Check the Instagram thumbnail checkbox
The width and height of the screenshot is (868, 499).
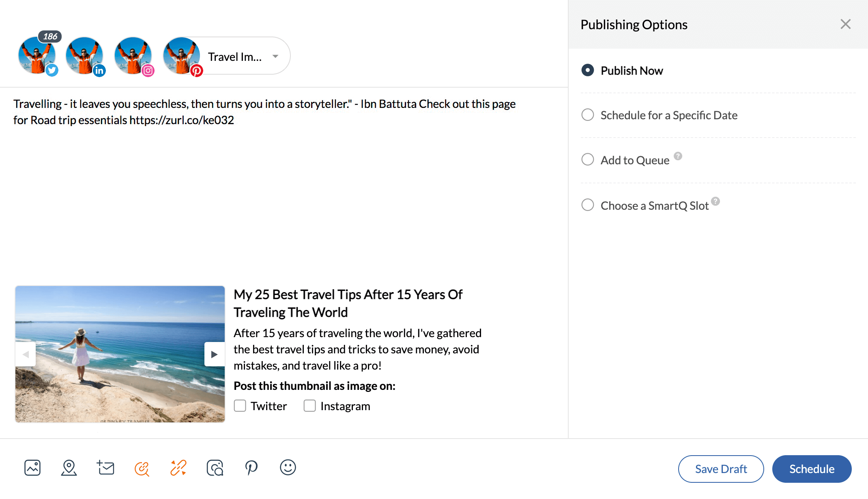[310, 406]
